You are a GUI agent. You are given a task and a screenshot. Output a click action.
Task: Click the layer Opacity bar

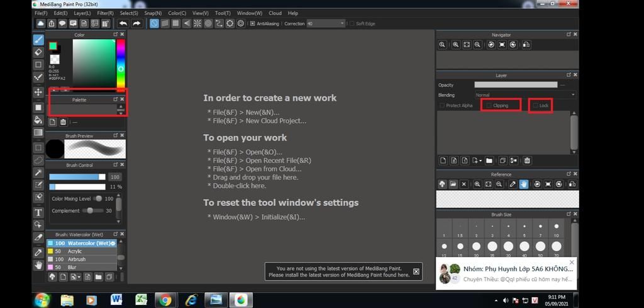tap(516, 84)
